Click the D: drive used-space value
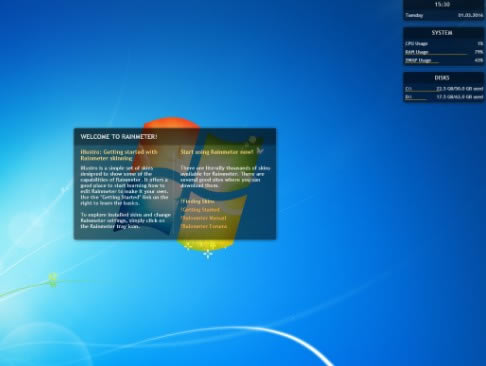 point(460,97)
